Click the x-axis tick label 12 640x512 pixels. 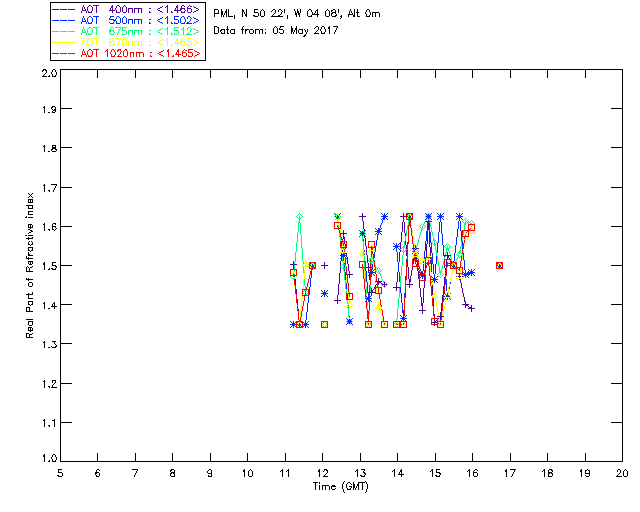[322, 473]
